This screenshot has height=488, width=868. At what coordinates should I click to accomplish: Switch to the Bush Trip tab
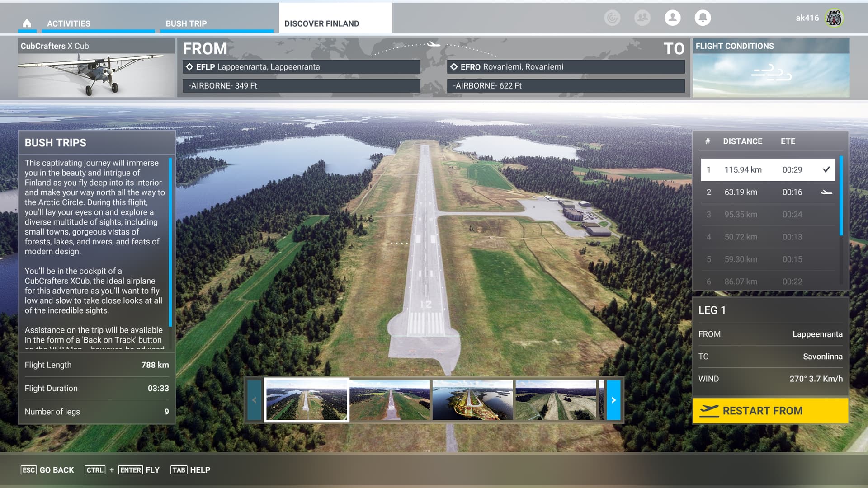(x=186, y=23)
